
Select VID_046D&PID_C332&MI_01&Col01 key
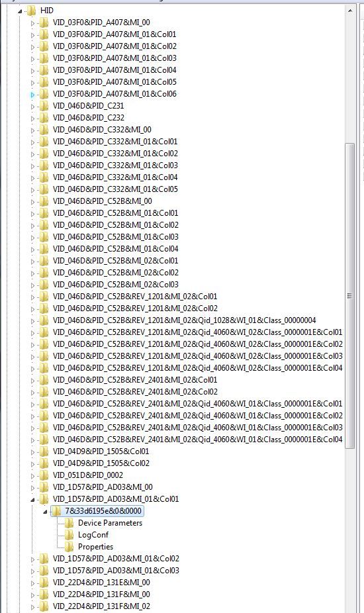coord(115,141)
